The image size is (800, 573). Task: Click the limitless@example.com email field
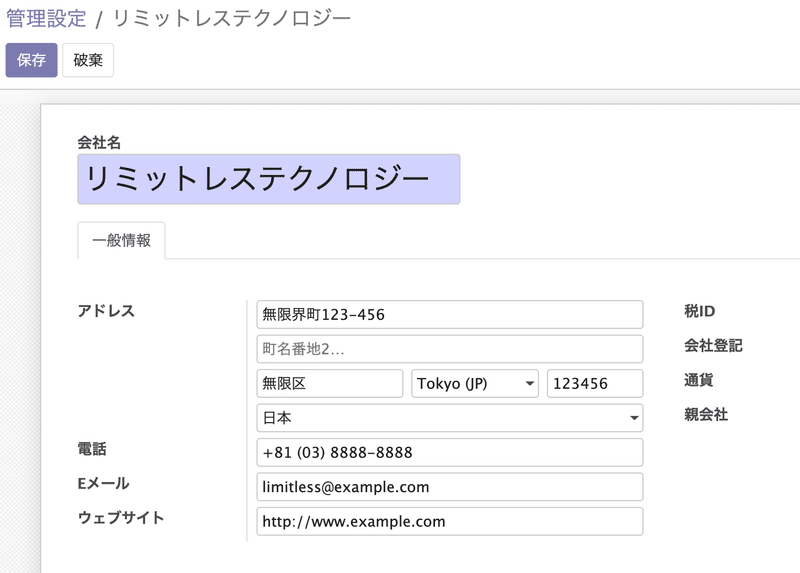point(449,487)
